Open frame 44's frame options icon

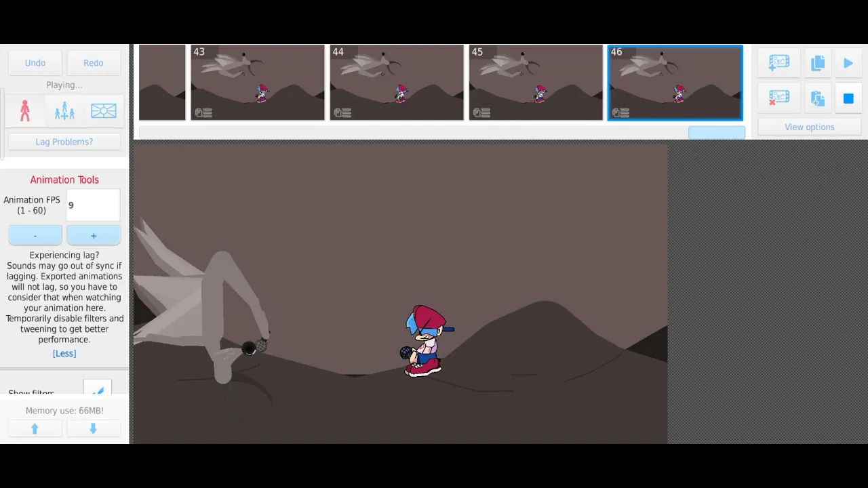[x=342, y=113]
